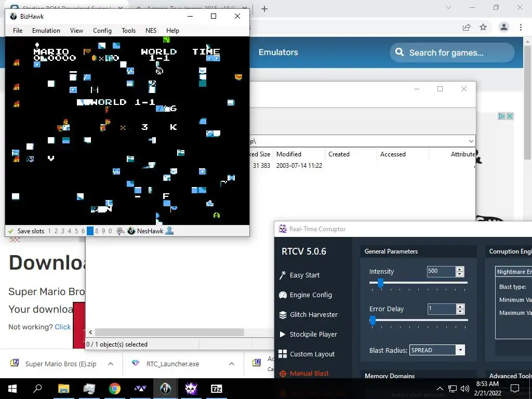This screenshot has height=399, width=532.
Task: Click the green checkmark status icon in BizHawk
Action: click(x=10, y=231)
